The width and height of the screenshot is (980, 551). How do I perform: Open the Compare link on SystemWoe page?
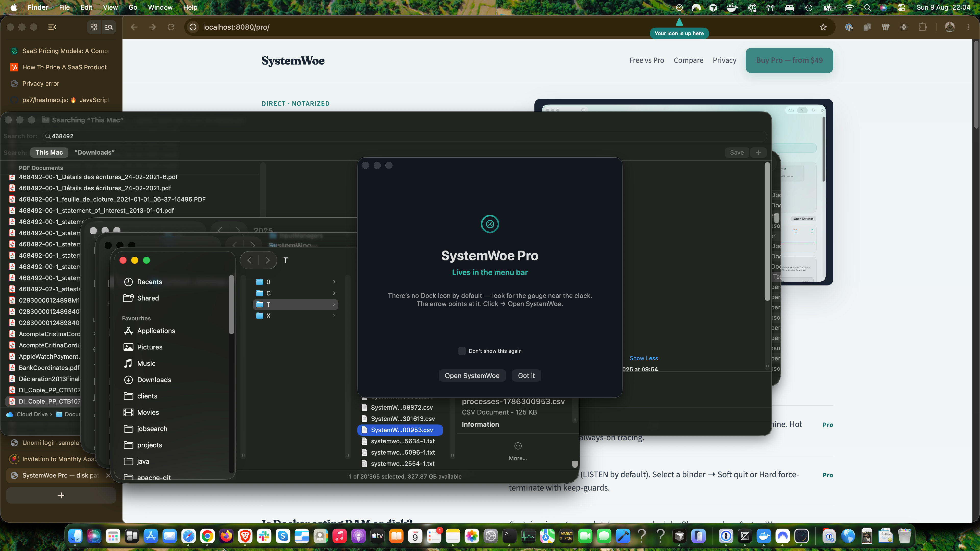pos(688,60)
